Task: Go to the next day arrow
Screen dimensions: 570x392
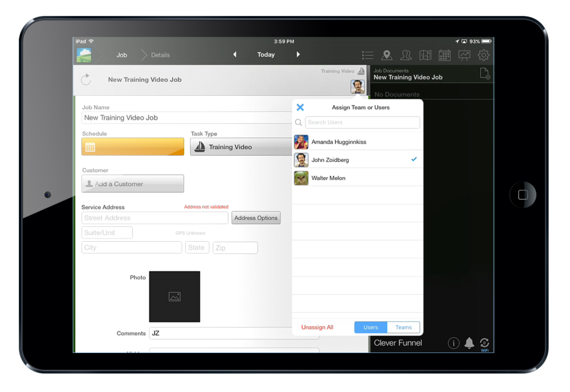Action: (x=298, y=55)
